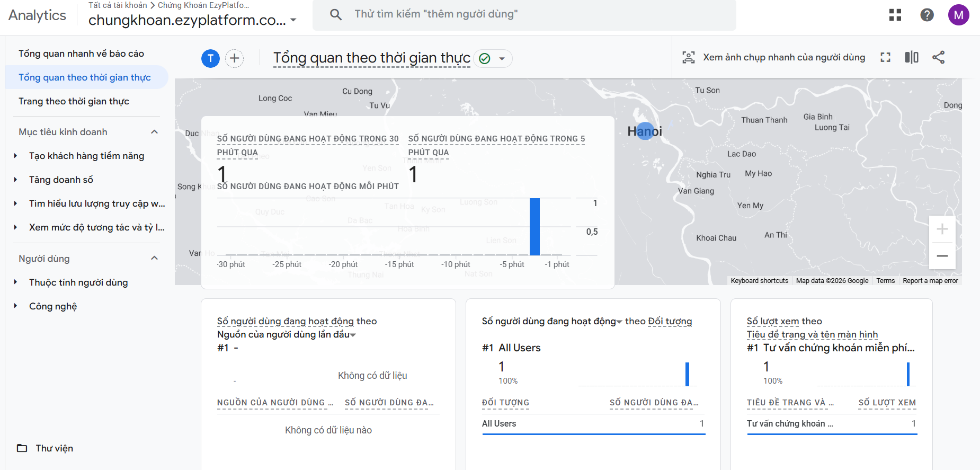Collapse the Người dùng section

155,258
